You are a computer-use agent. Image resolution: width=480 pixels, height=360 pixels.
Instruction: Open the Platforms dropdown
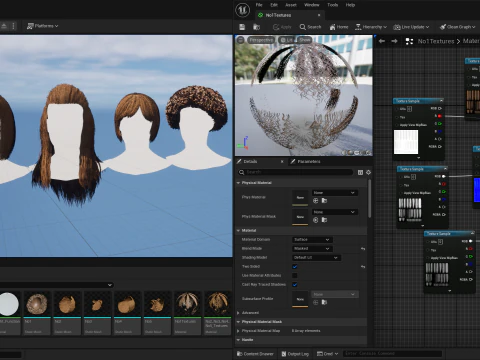pyautogui.click(x=42, y=26)
